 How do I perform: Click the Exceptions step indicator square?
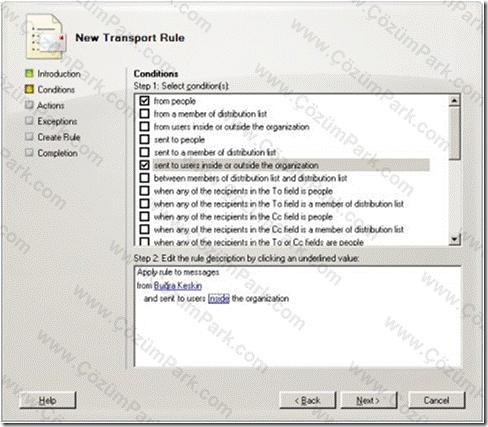click(29, 121)
